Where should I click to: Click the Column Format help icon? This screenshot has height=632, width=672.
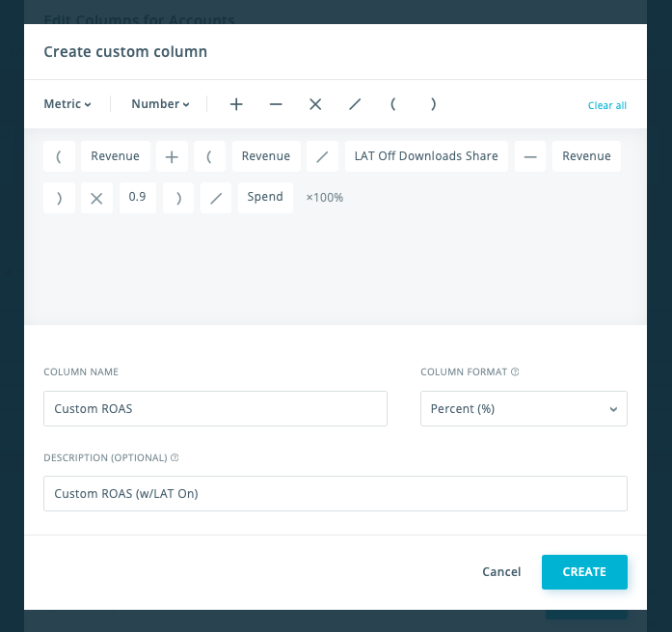point(515,371)
